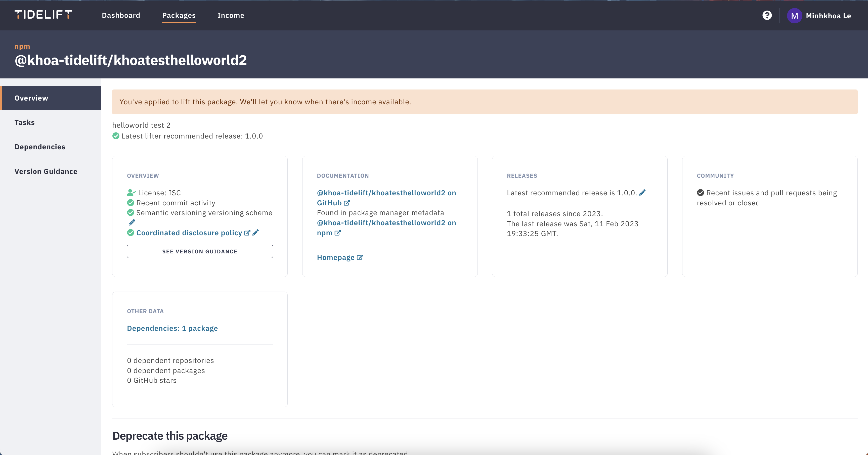Open the khoatesthelloworld2 on GitHub link
868x455 pixels.
click(x=386, y=198)
